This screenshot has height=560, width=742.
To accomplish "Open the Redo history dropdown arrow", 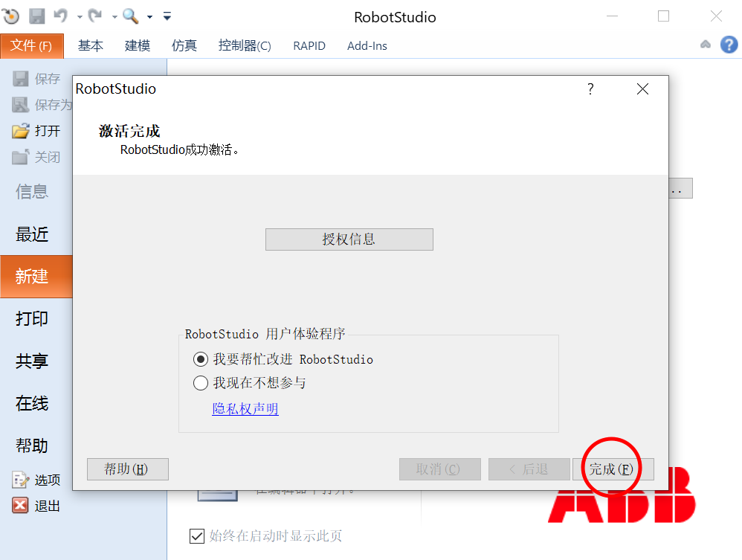I will pyautogui.click(x=114, y=17).
